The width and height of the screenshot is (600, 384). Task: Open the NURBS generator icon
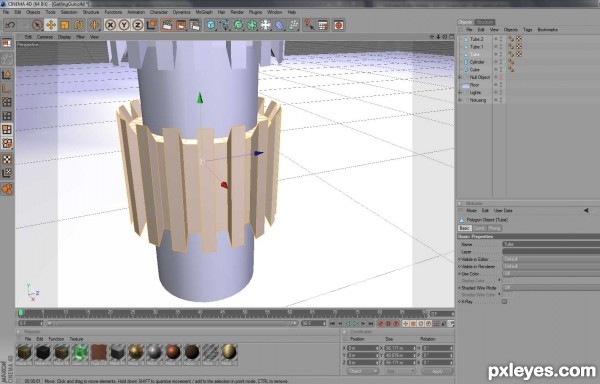[x=238, y=25]
